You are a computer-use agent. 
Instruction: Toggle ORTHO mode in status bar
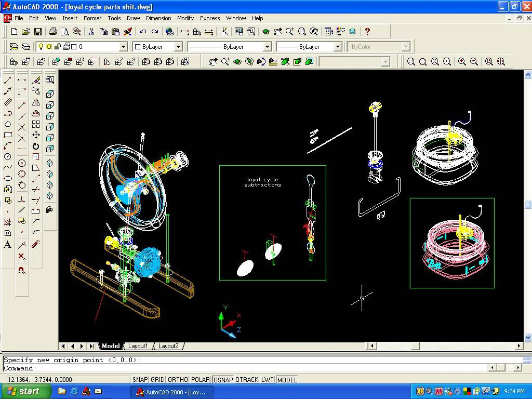[178, 380]
